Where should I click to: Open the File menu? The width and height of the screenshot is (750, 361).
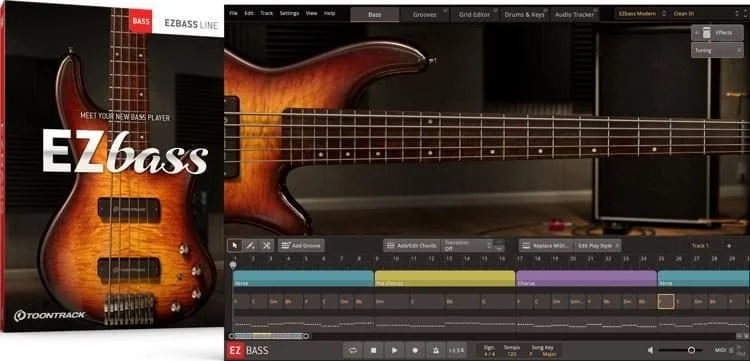[233, 13]
